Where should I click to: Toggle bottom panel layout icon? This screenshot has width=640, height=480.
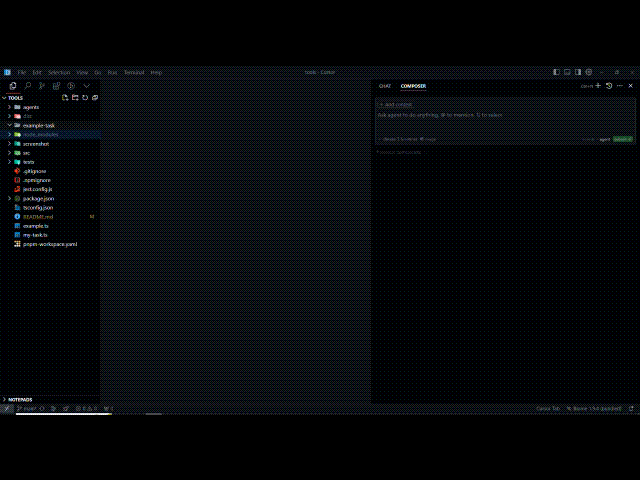point(567,72)
